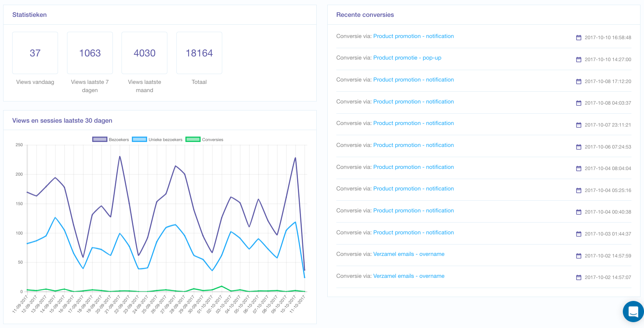Click calendar icon beside 2017-10-10 16:58:48
644x328 pixels.
(x=579, y=38)
